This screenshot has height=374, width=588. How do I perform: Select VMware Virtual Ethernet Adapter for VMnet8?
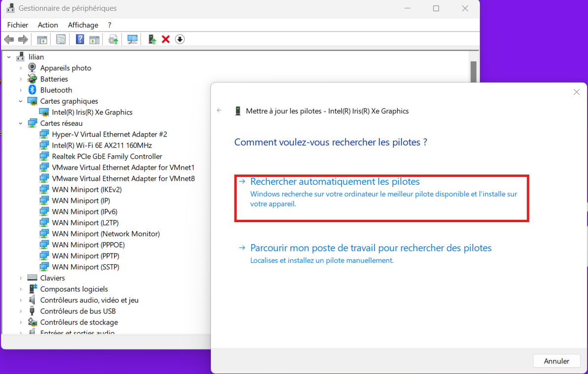tap(123, 178)
